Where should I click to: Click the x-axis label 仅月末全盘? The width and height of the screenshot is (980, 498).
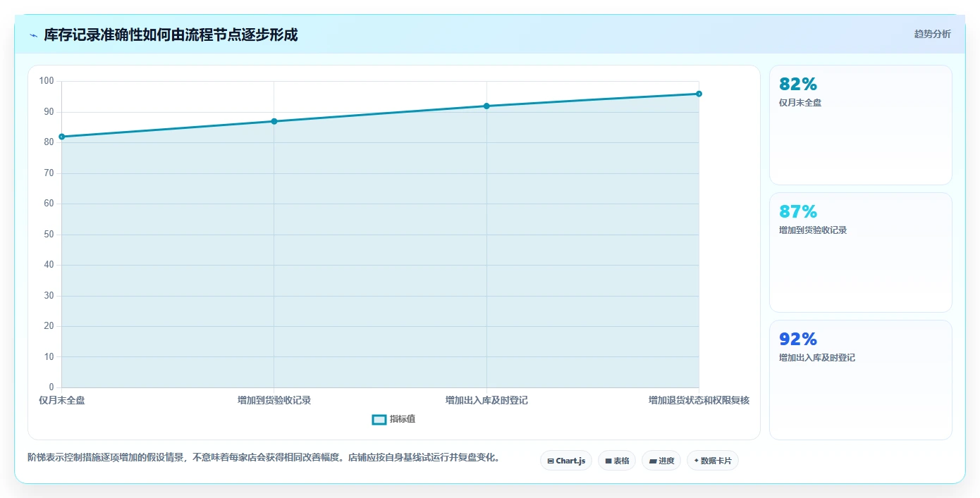(62, 400)
